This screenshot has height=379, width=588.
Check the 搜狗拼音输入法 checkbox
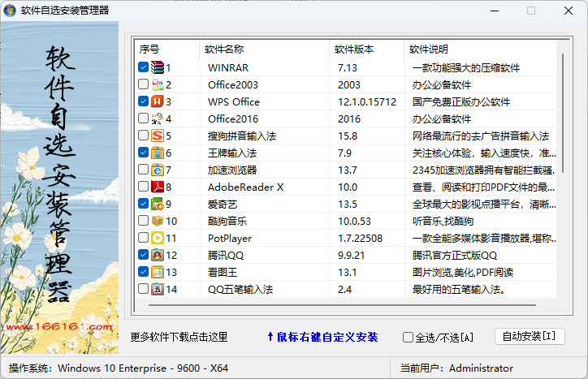(143, 136)
